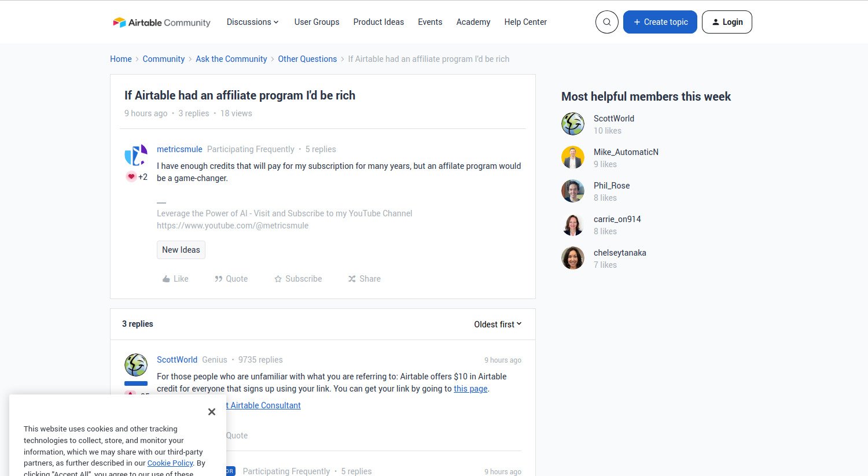Toggle Like on the original post
This screenshot has height=476, width=868.
click(175, 278)
